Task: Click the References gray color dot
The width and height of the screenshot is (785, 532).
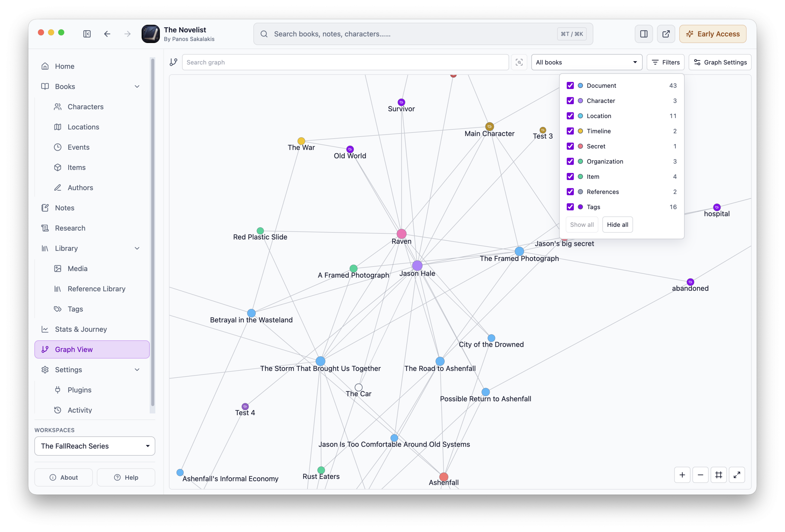Action: (x=580, y=192)
